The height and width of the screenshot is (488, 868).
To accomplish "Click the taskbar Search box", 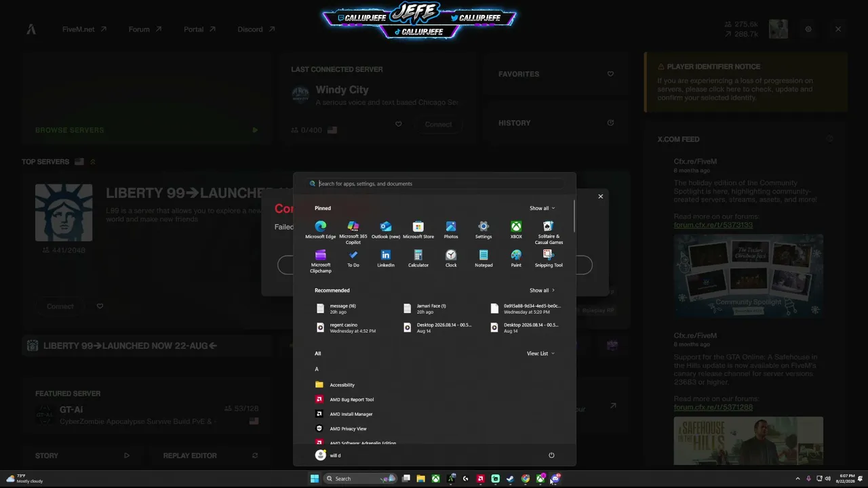I will (360, 479).
